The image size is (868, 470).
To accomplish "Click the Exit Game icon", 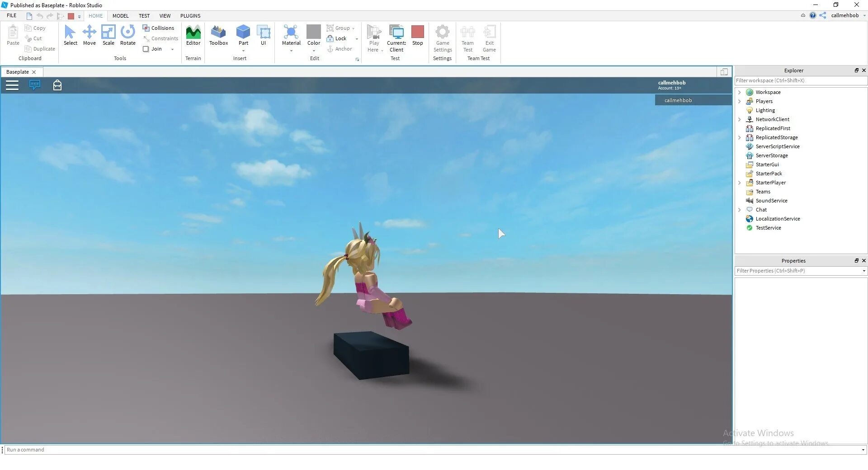I will (489, 32).
